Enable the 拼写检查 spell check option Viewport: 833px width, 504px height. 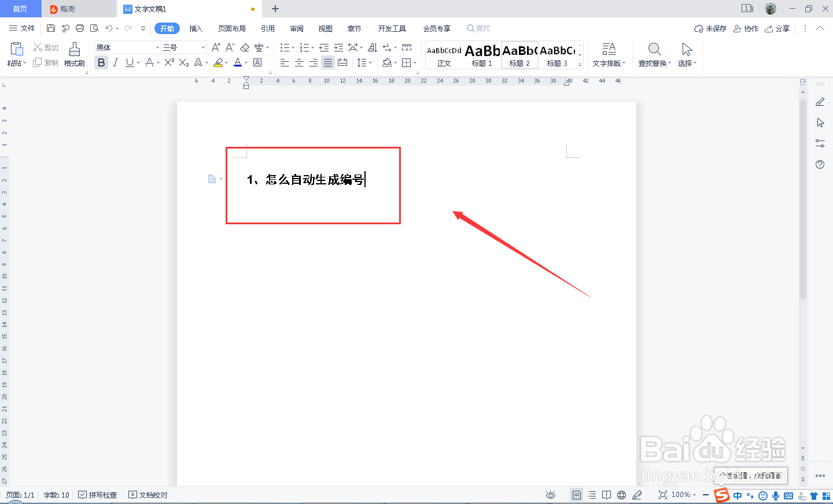97,495
